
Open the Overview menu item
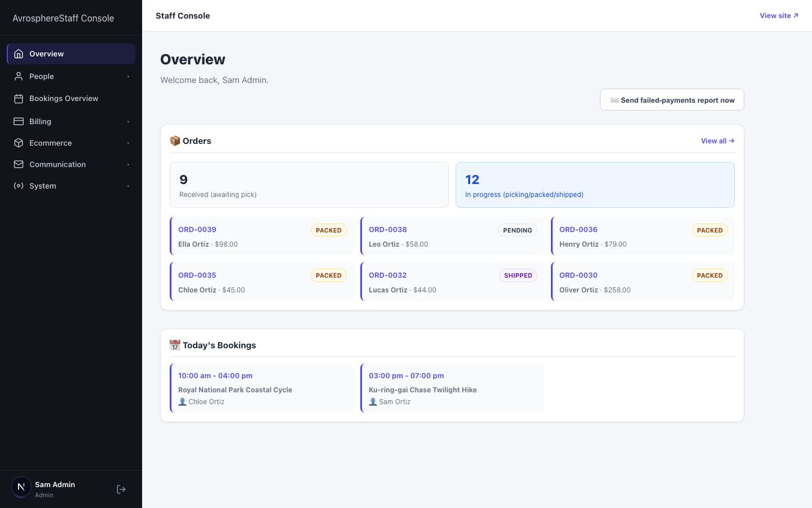click(x=71, y=53)
